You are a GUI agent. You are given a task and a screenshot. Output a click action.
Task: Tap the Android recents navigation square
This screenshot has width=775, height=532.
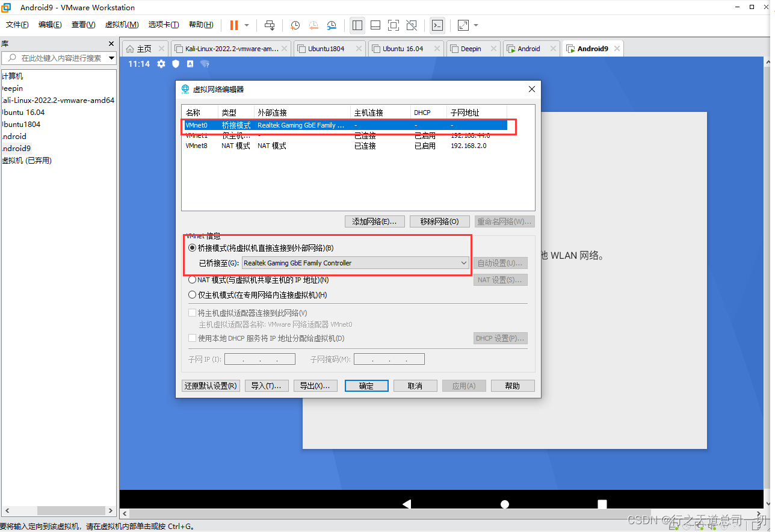pos(602,504)
